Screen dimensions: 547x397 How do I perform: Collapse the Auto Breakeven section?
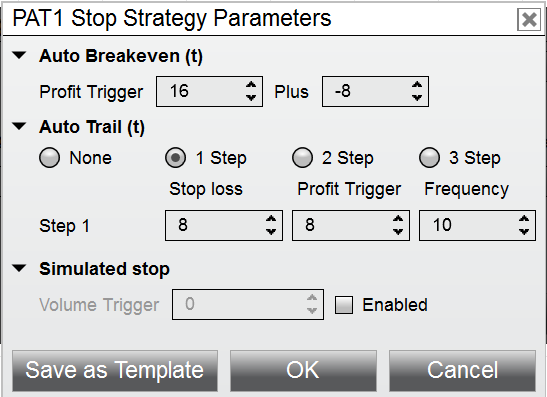tap(19, 55)
